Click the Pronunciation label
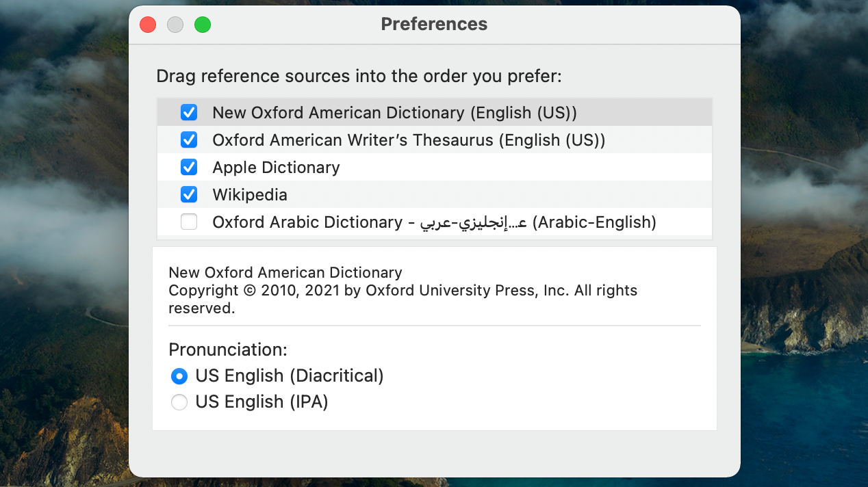Viewport: 868px width, 487px height. (227, 350)
